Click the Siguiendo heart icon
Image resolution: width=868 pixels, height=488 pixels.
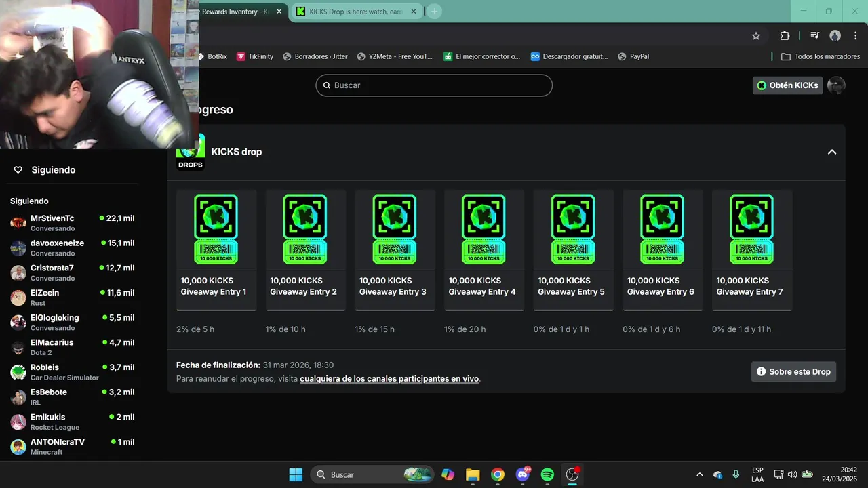pos(18,170)
